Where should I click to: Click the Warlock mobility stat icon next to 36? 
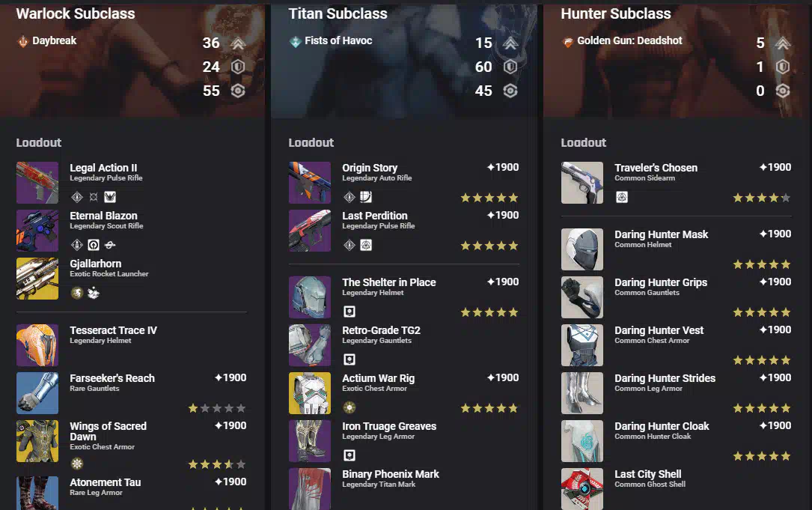point(238,43)
